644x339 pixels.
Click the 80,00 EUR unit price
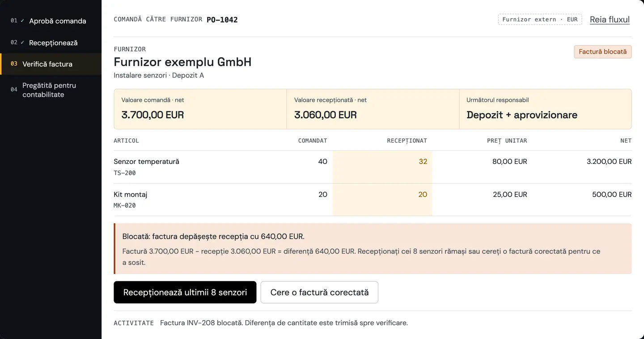tap(510, 162)
